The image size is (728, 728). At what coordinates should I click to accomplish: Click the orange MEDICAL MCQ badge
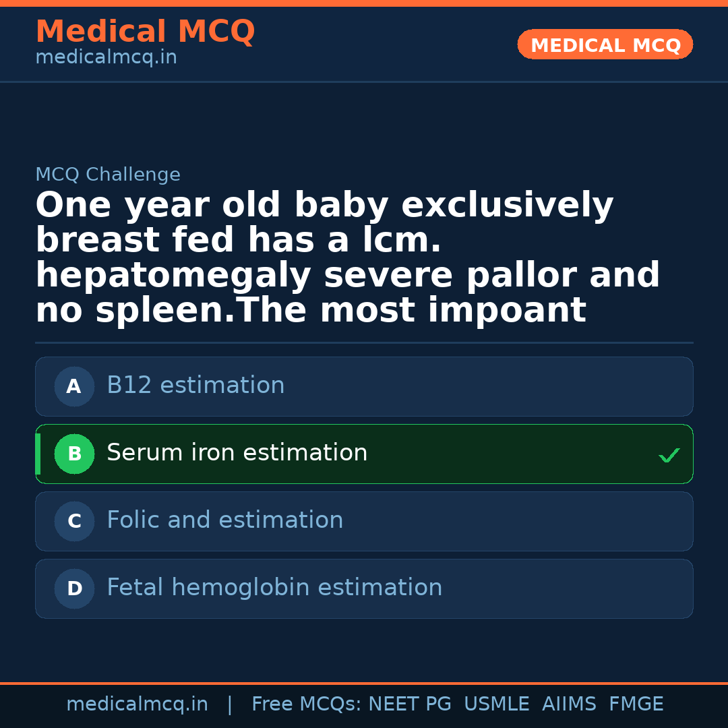(605, 44)
